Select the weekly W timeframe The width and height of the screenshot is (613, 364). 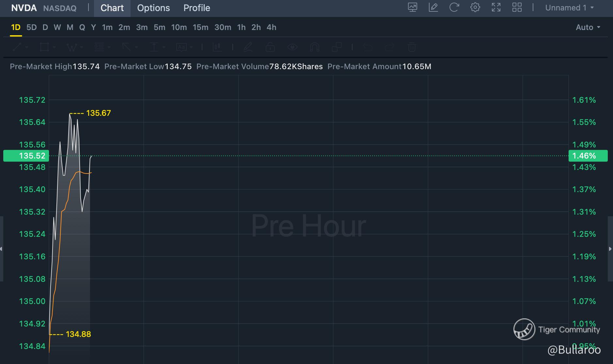(x=57, y=27)
